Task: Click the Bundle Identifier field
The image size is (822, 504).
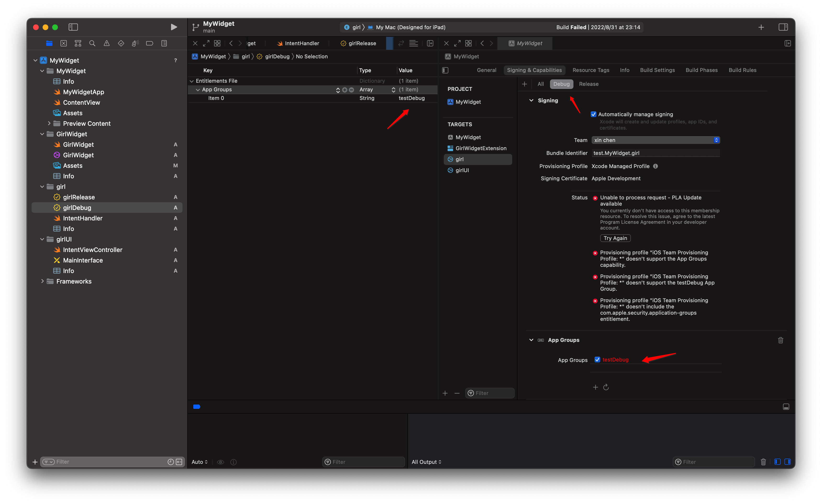Action: point(656,153)
